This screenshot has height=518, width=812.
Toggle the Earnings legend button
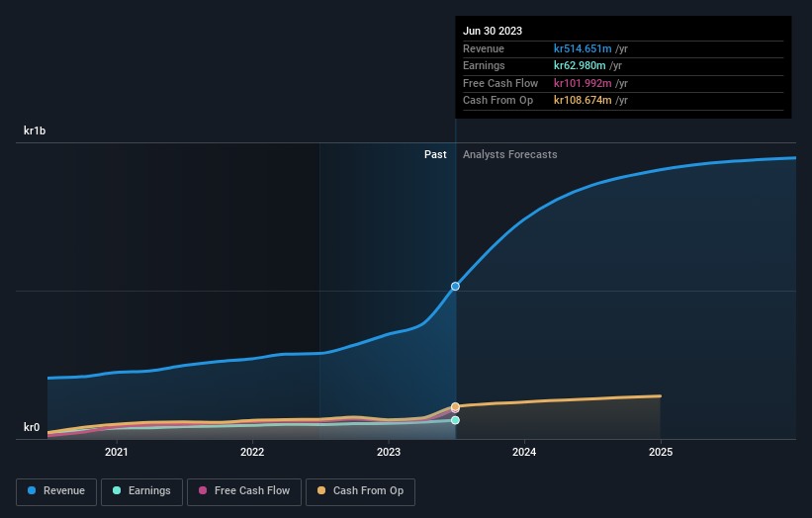(x=141, y=491)
